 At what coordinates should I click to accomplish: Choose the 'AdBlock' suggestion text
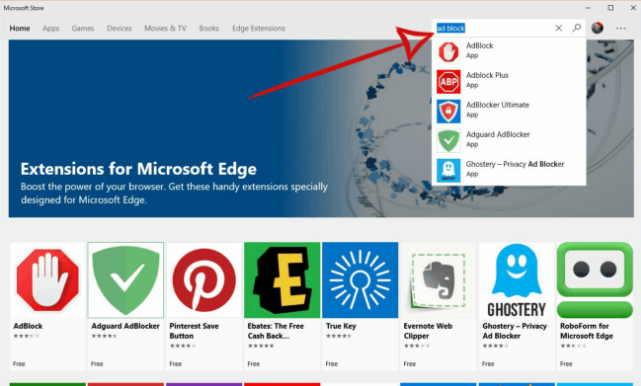coord(480,45)
